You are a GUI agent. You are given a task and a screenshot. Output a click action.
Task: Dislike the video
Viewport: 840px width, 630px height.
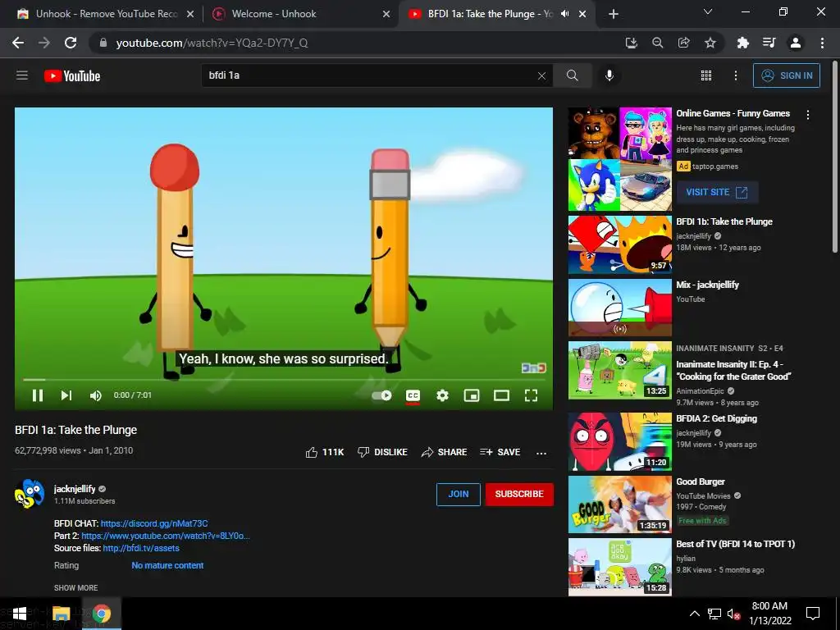coord(382,452)
